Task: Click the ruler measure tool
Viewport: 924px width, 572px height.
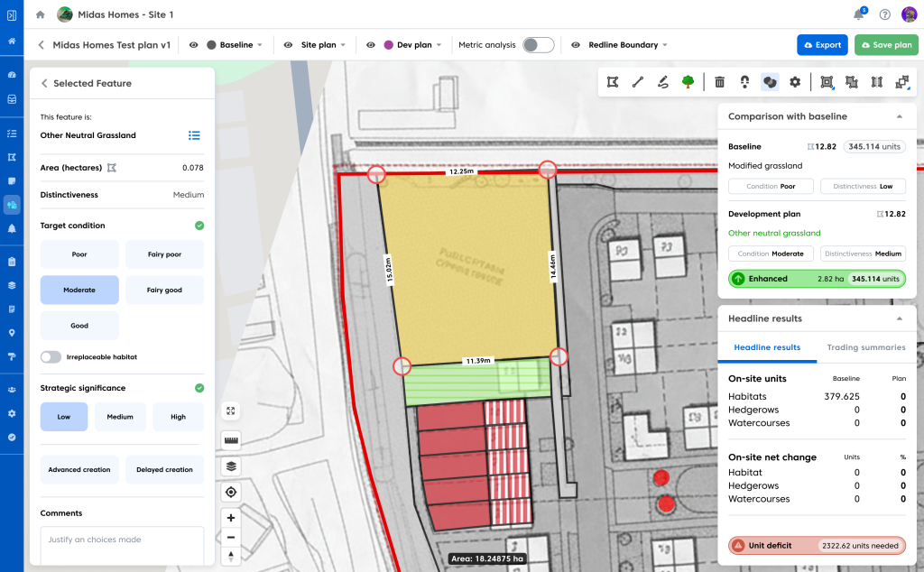Action: (232, 440)
